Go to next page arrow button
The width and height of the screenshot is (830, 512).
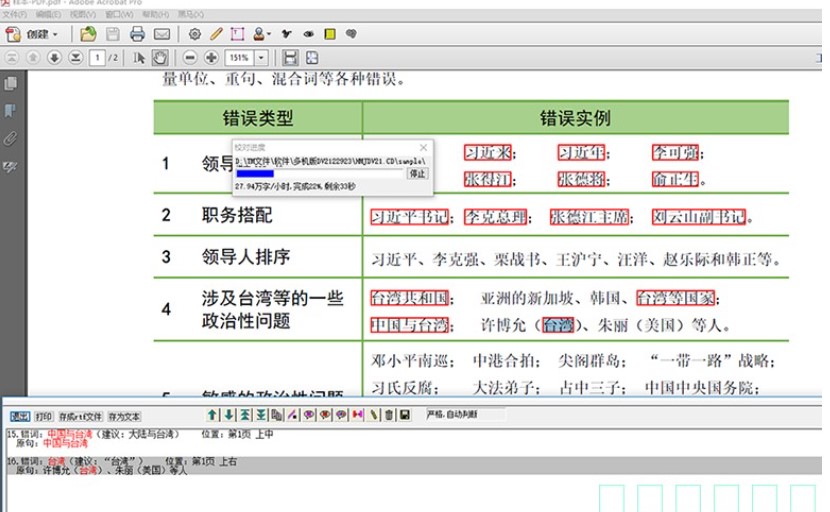tap(54, 57)
